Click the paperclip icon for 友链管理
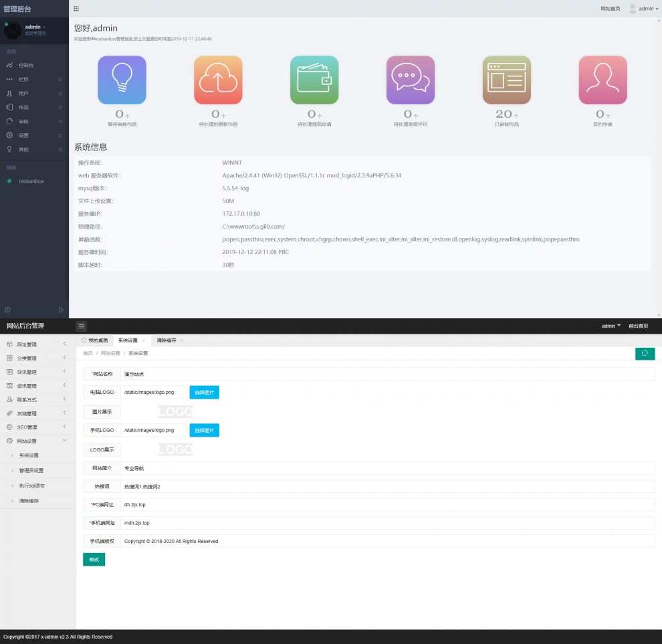The height and width of the screenshot is (644, 662). [10, 413]
